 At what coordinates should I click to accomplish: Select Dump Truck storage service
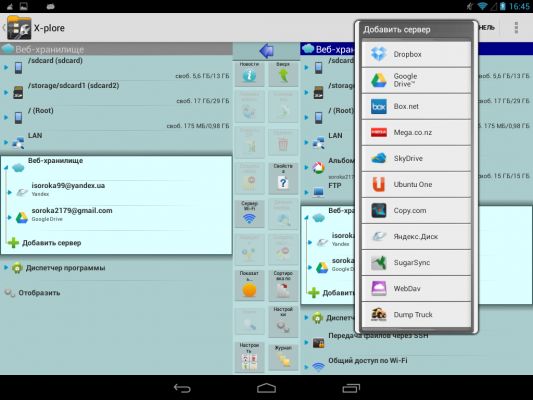[x=416, y=315]
